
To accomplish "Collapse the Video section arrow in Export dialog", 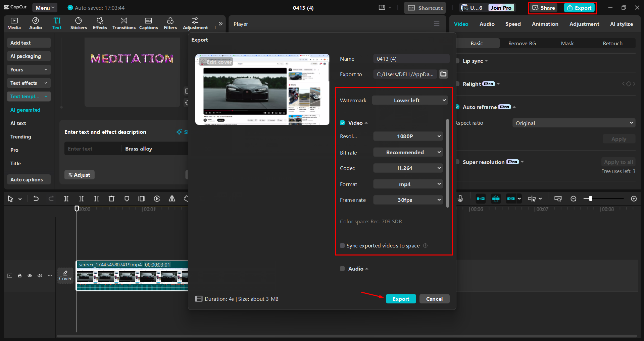I will pos(366,123).
